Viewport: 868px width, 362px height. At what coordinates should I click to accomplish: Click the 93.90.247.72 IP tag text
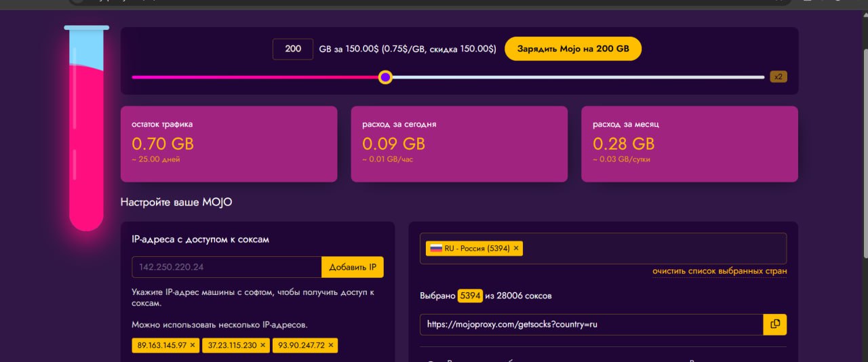tap(302, 345)
